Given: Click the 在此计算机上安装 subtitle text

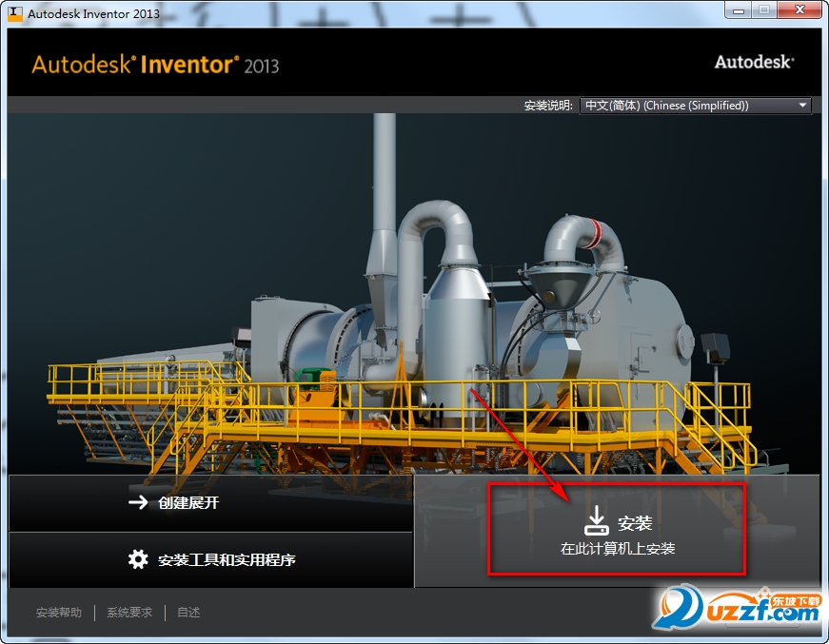Looking at the screenshot, I should pos(618,548).
